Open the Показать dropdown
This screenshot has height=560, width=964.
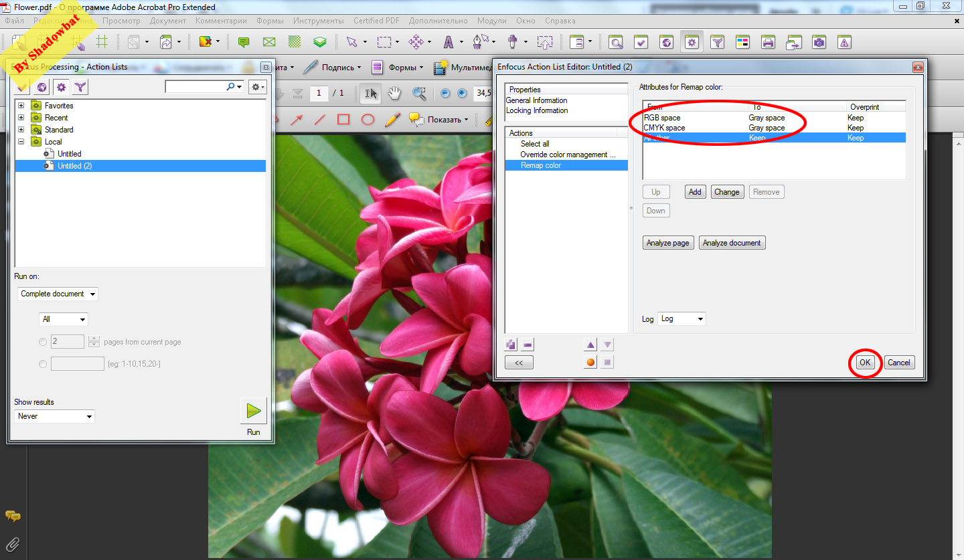pos(440,120)
